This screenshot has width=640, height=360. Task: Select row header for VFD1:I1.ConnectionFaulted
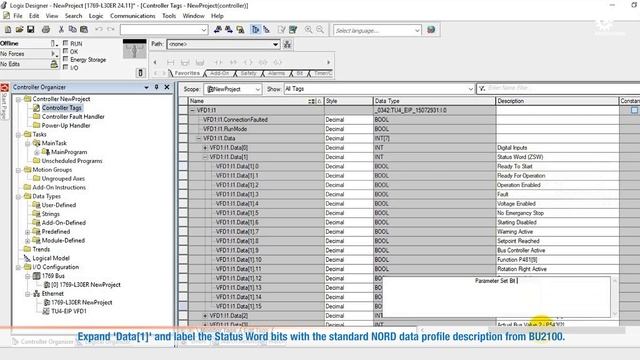(x=183, y=120)
